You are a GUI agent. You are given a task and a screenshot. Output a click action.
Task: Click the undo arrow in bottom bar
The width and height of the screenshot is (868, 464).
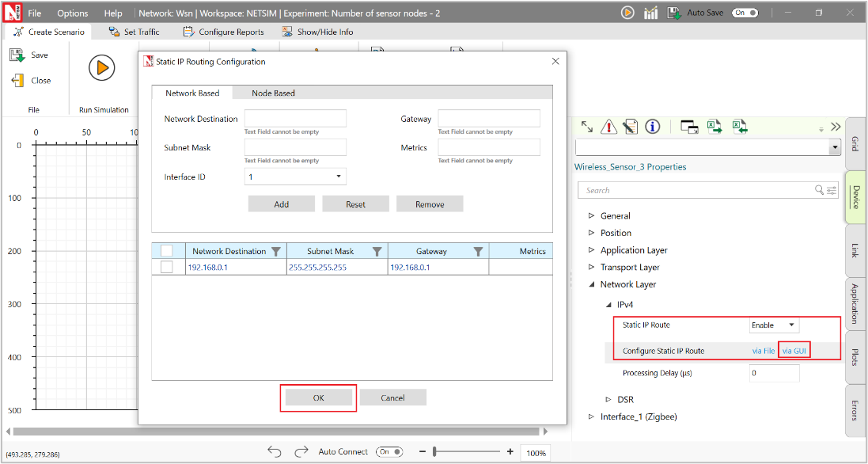point(275,451)
